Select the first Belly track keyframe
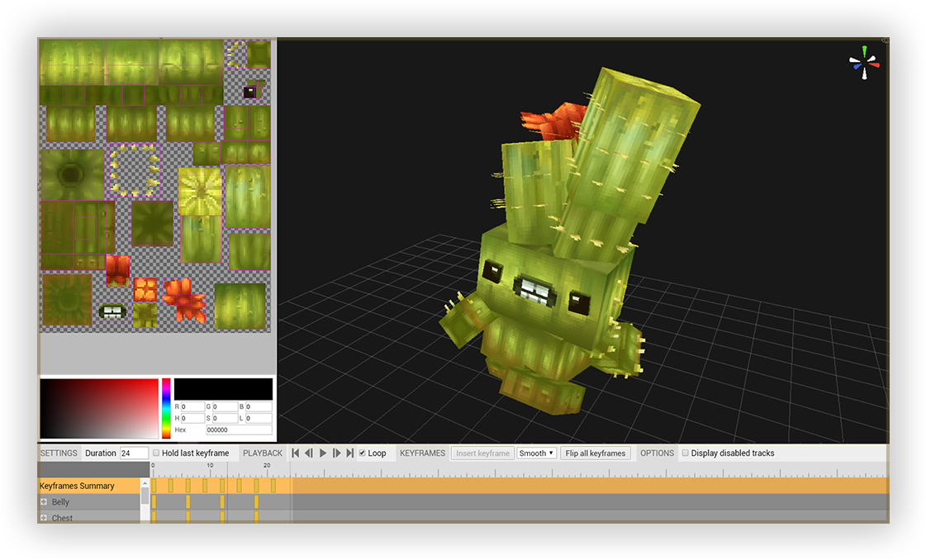926x560 pixels. [154, 501]
